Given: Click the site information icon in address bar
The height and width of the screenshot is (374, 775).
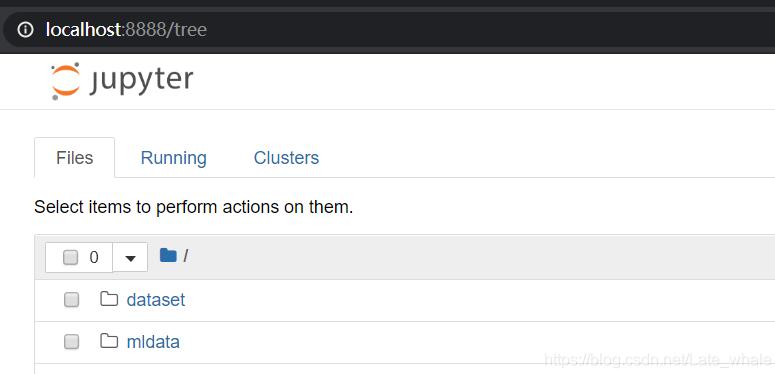Looking at the screenshot, I should click(25, 30).
